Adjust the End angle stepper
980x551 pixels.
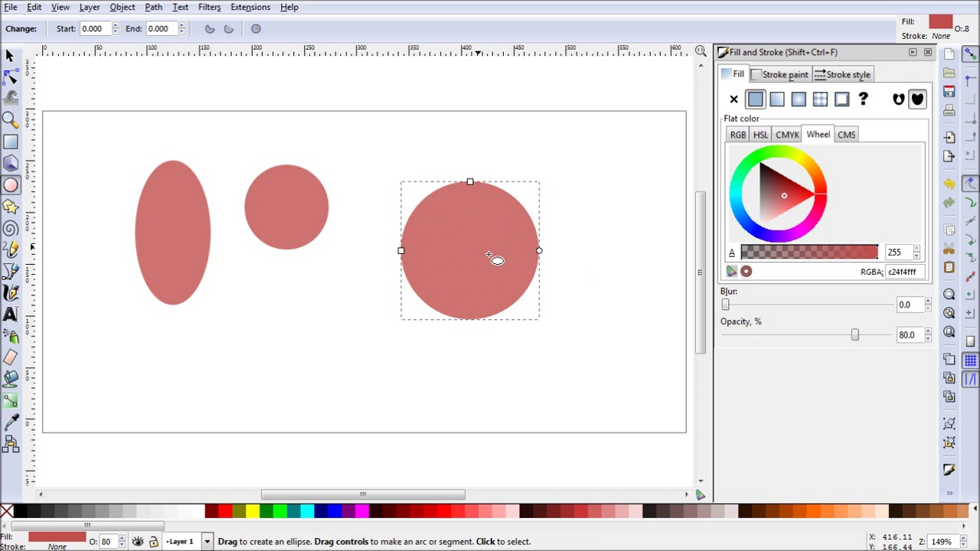tap(181, 29)
